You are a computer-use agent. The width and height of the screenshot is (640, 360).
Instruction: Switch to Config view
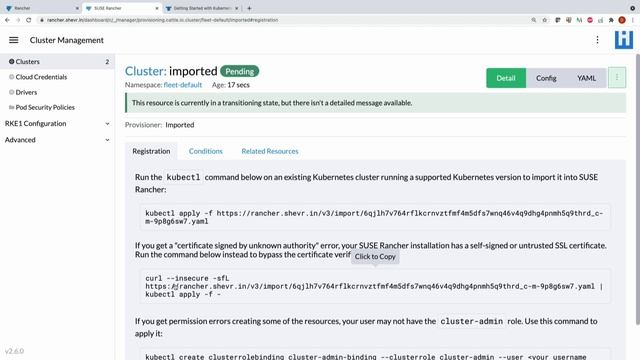point(546,78)
